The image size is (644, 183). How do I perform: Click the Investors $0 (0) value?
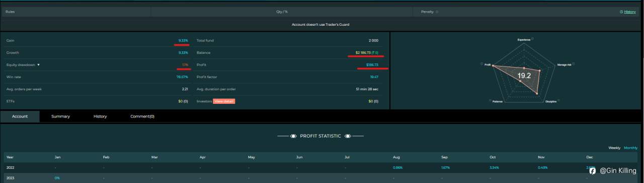click(x=373, y=101)
